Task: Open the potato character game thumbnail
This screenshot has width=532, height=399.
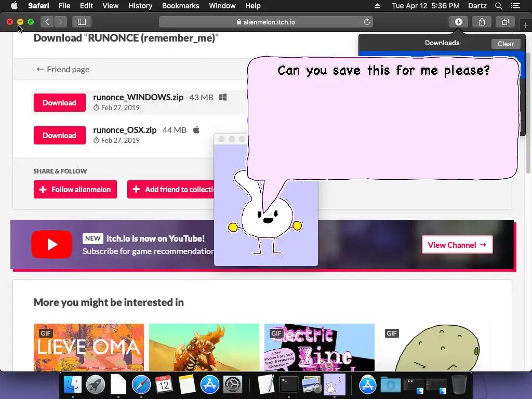Action: (x=435, y=347)
